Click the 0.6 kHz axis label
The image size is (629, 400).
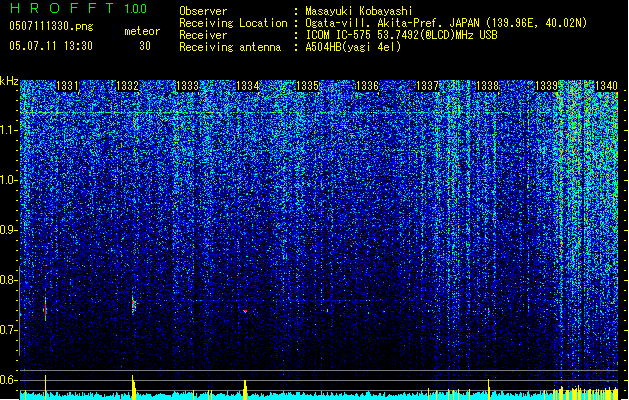[8, 380]
